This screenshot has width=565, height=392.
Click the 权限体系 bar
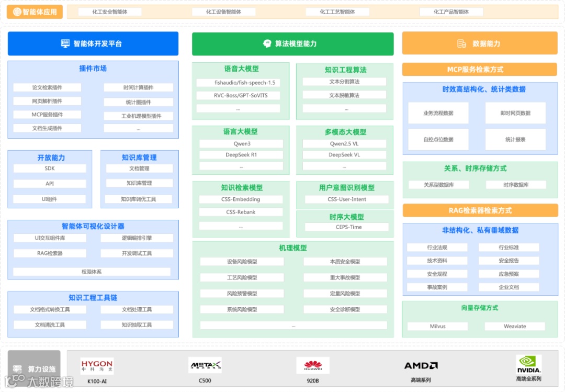coord(92,272)
